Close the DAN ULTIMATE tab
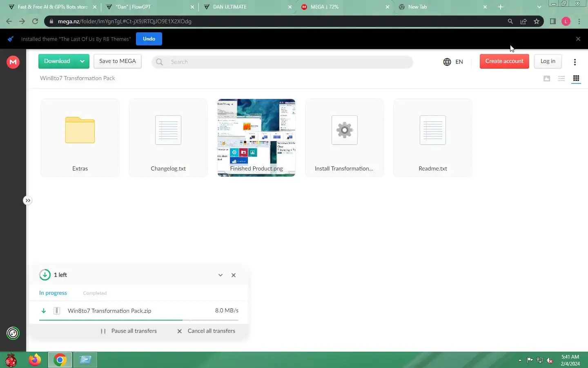 click(x=290, y=7)
